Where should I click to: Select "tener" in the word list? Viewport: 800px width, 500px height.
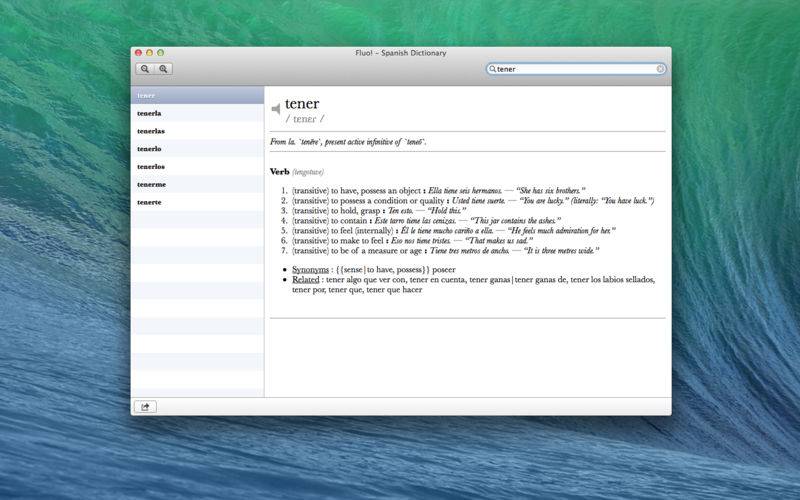197,95
